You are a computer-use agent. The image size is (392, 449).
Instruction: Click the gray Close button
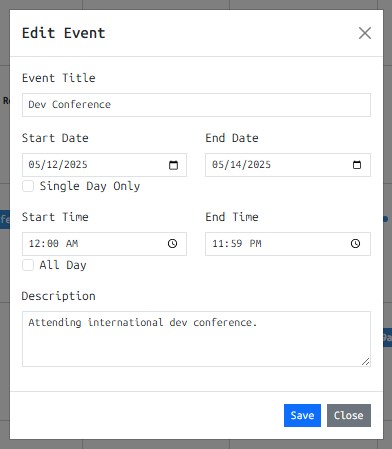(349, 415)
